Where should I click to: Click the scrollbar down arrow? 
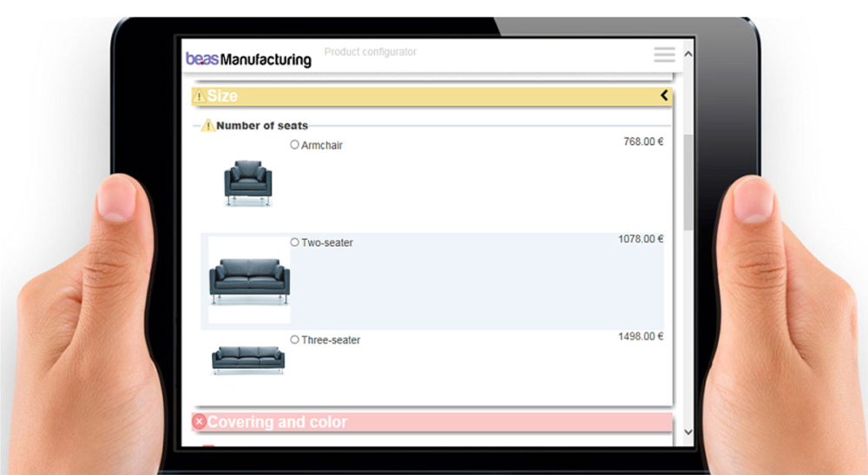[688, 432]
